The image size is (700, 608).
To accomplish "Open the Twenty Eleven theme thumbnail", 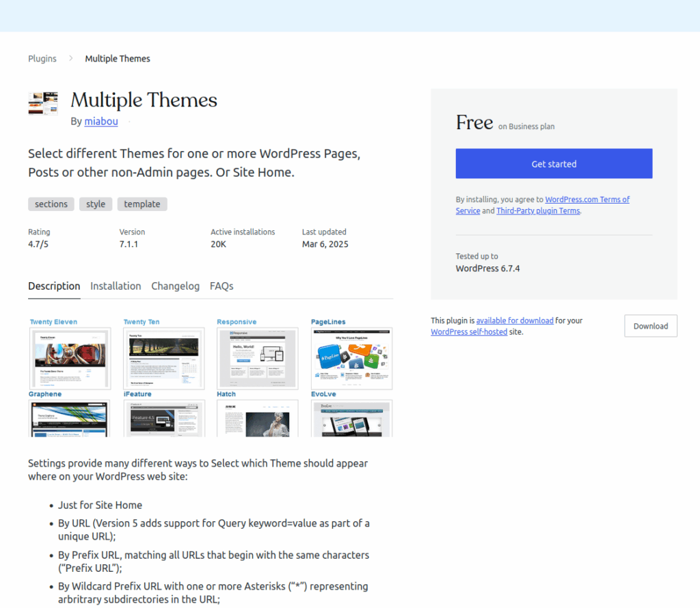I will coord(70,359).
